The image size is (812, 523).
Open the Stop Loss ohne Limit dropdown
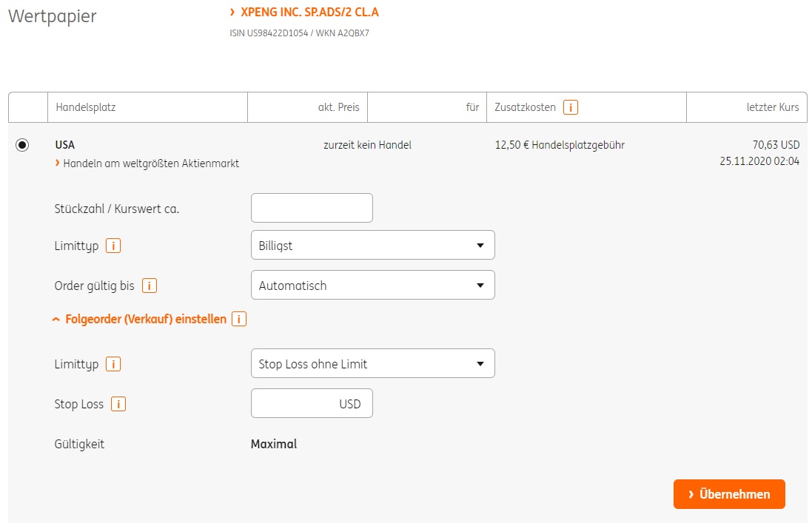coord(372,363)
